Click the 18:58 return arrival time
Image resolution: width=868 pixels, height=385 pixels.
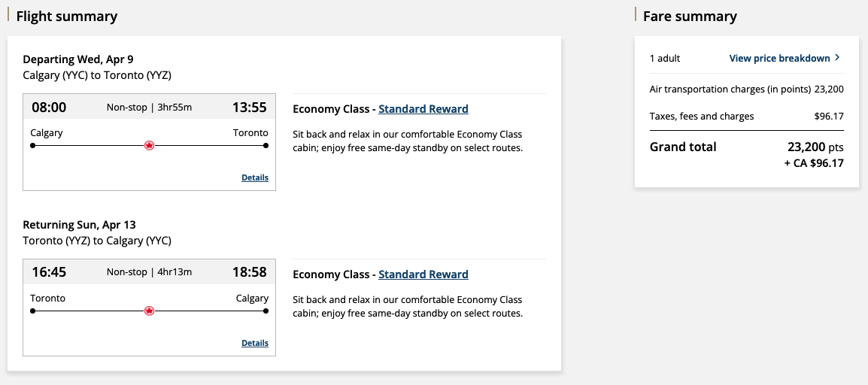[249, 272]
